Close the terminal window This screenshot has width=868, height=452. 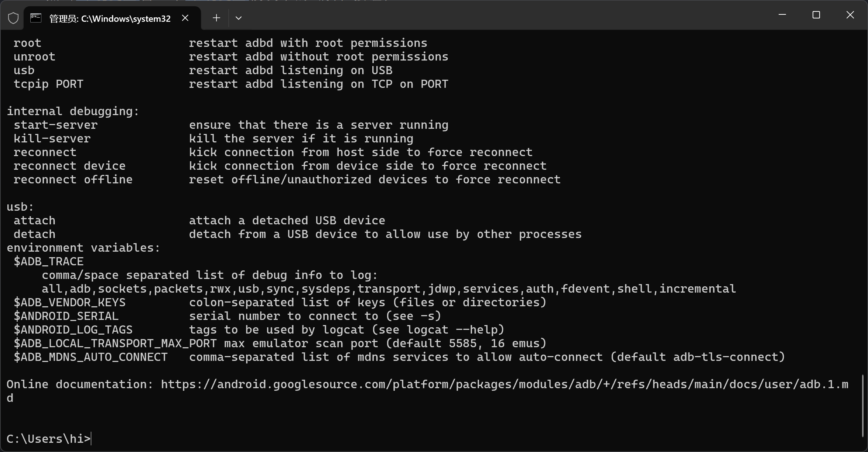click(x=850, y=15)
